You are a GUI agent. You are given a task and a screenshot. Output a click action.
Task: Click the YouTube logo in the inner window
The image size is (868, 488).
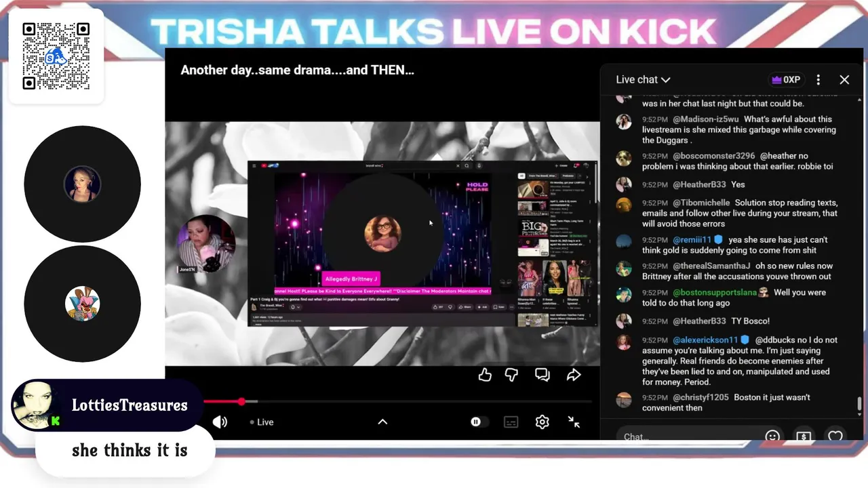click(270, 165)
